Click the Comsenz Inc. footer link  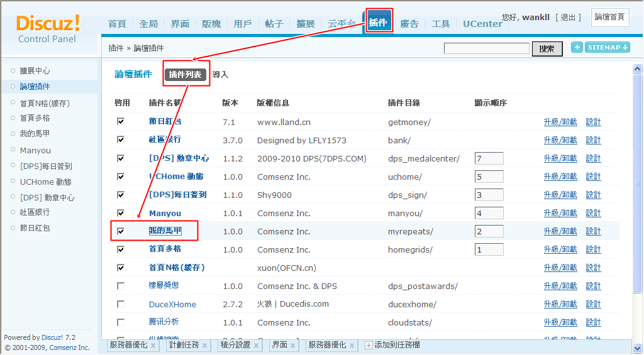pyautogui.click(x=69, y=347)
